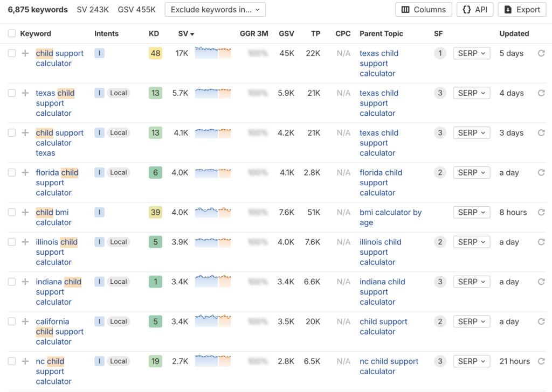Open the Exclude keywords dropdown
Viewport: 552px width, 392px height.
tap(215, 10)
